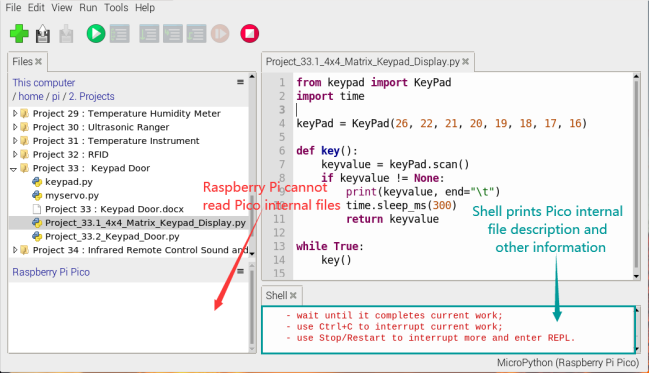Click the 'import time' code line
The image size is (650, 373).
point(330,96)
